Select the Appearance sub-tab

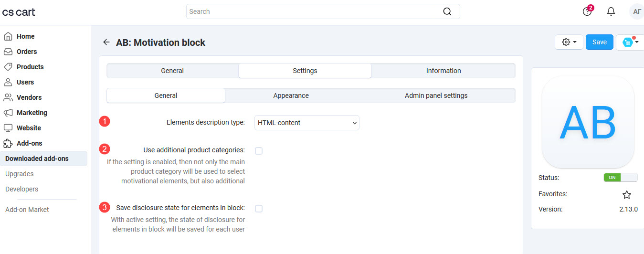pos(291,95)
